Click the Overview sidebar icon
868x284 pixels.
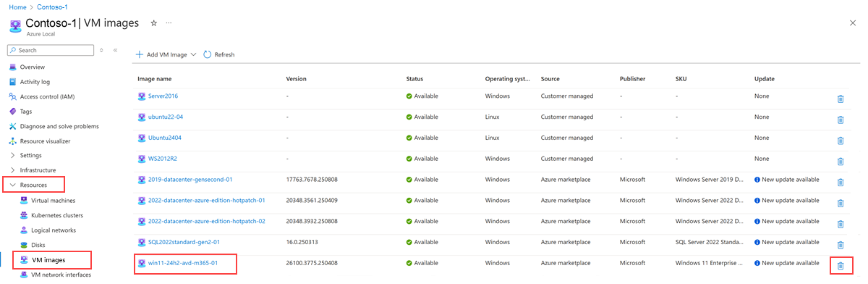click(13, 67)
